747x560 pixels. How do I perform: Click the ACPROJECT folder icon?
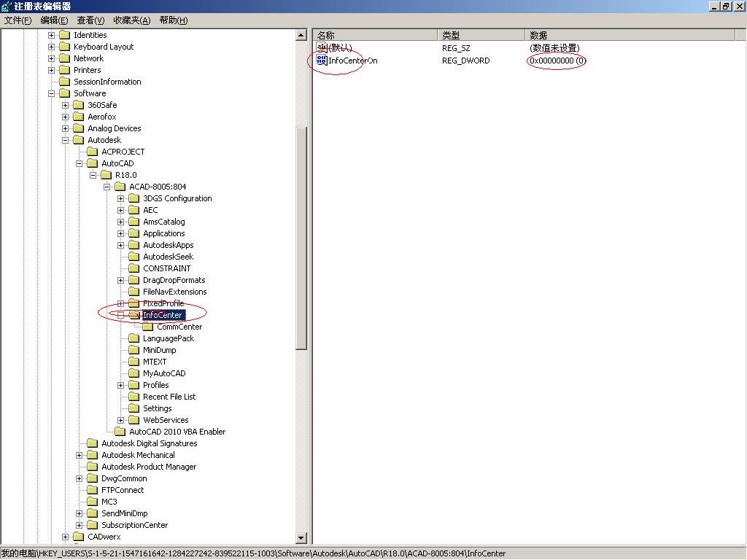(92, 152)
